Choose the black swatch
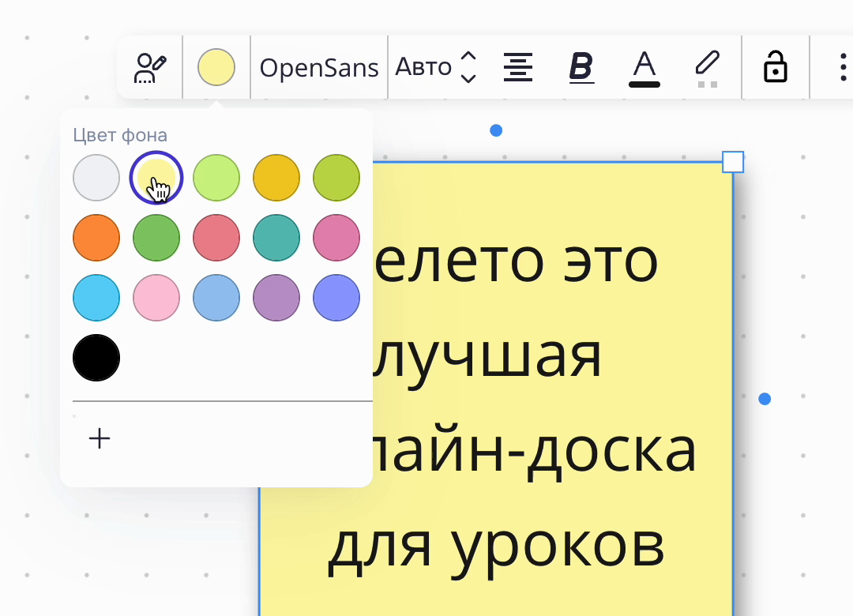853x616 pixels. point(96,358)
